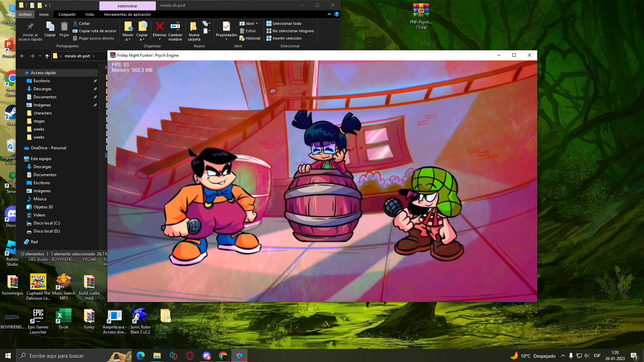
Task: Click the Pegar clipboard icon
Action: coord(64,26)
